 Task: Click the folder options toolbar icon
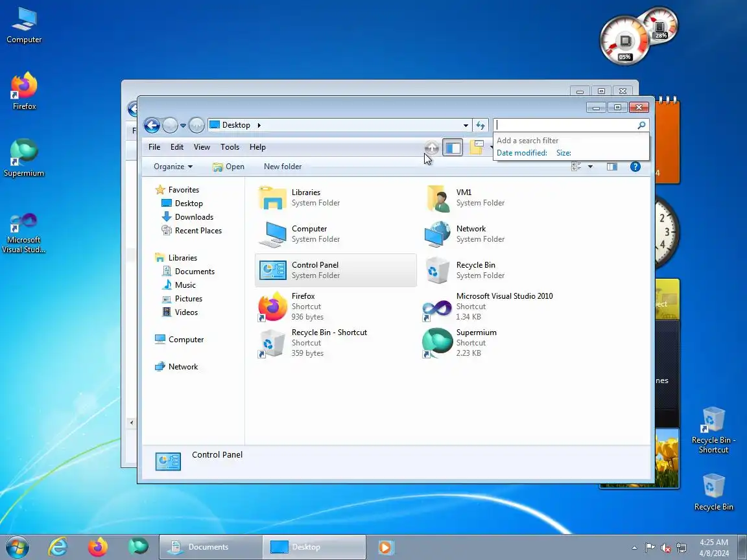[x=477, y=147]
